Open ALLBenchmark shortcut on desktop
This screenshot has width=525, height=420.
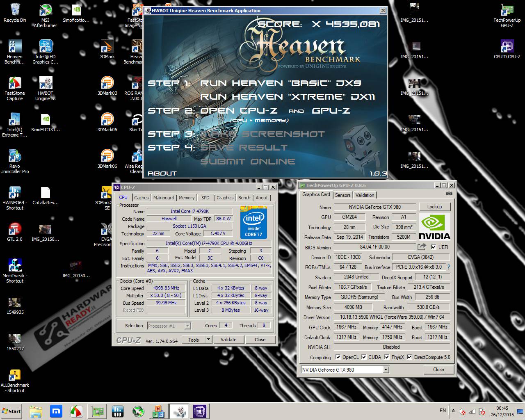tap(15, 381)
